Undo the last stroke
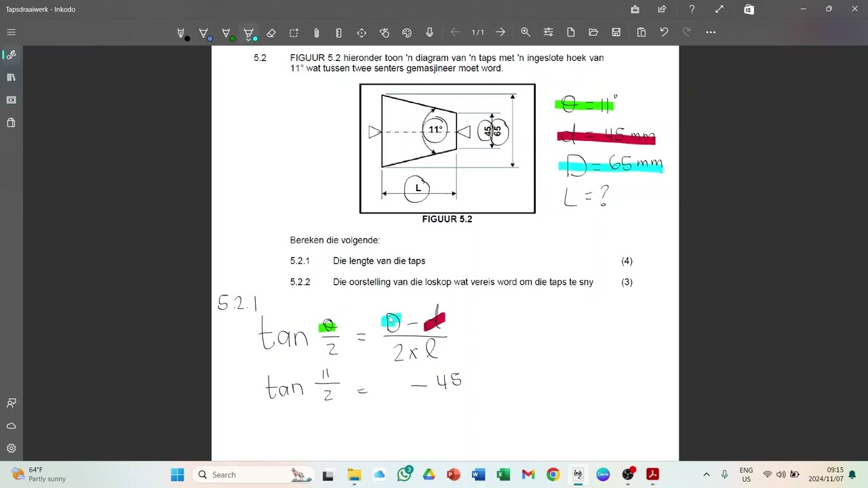This screenshot has height=488, width=868. (664, 33)
